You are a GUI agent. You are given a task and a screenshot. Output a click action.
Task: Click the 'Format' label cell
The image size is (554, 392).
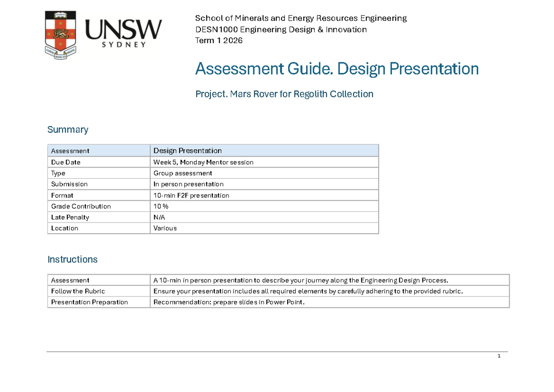(99, 195)
